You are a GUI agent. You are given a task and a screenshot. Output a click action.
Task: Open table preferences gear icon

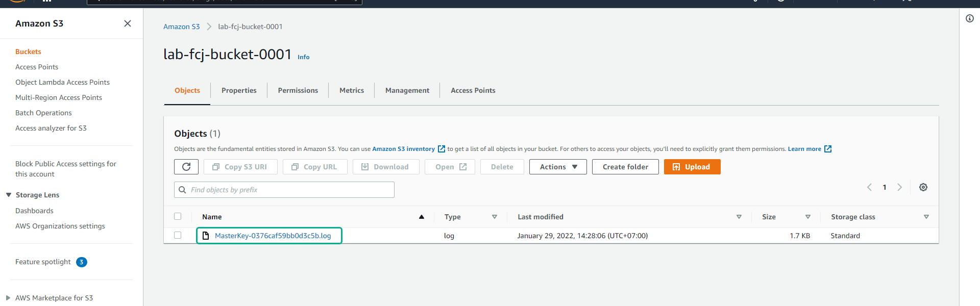click(x=923, y=187)
